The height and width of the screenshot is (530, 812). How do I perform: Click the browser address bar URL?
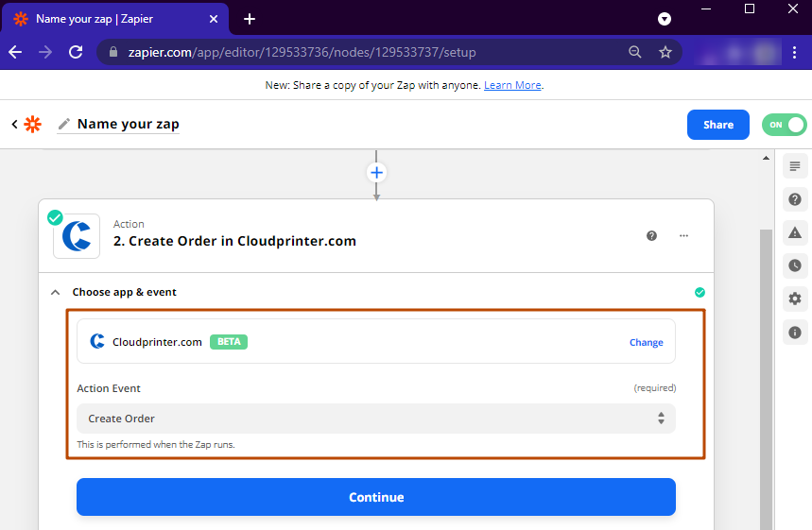[x=302, y=52]
